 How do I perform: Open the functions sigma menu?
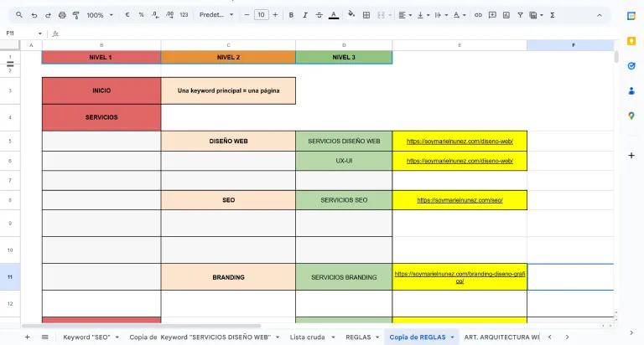coord(553,15)
